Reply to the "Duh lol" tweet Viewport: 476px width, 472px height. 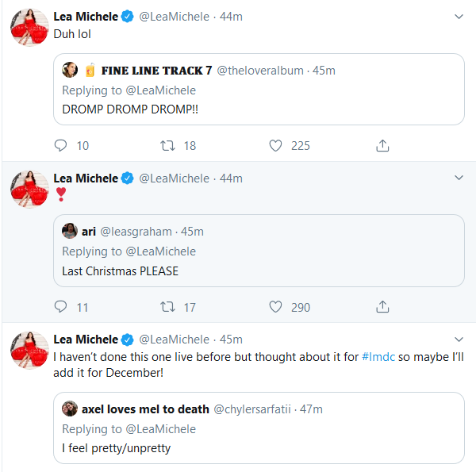click(x=61, y=145)
